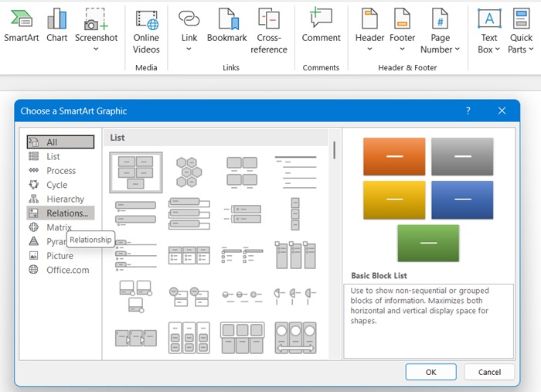Select the three tall column list layout

(x=295, y=255)
